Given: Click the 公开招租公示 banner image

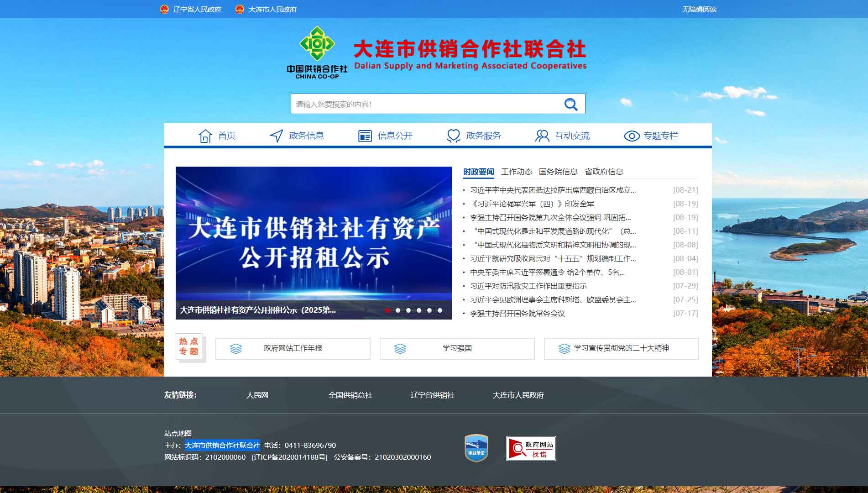Looking at the screenshot, I should 314,243.
